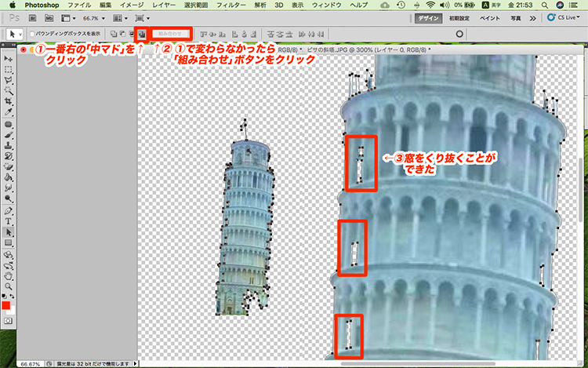Switch to 写真 workspace
Viewport: 588px width, 368px height.
coord(516,18)
